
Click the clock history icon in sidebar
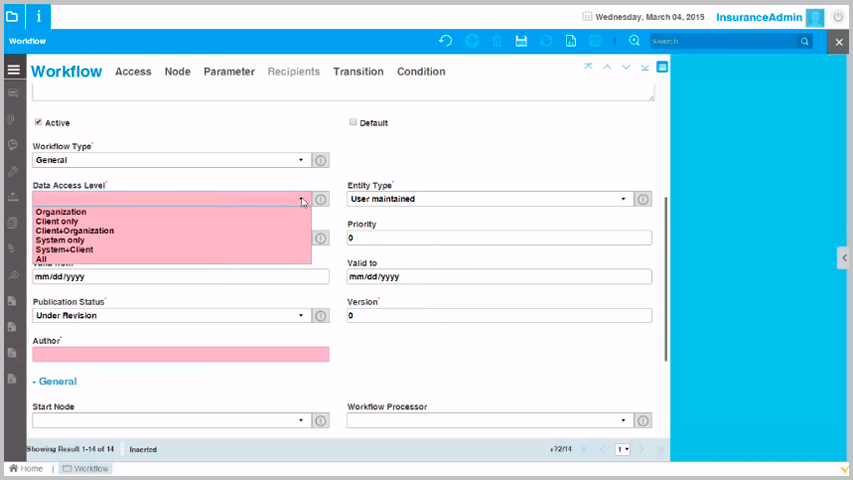tap(13, 145)
